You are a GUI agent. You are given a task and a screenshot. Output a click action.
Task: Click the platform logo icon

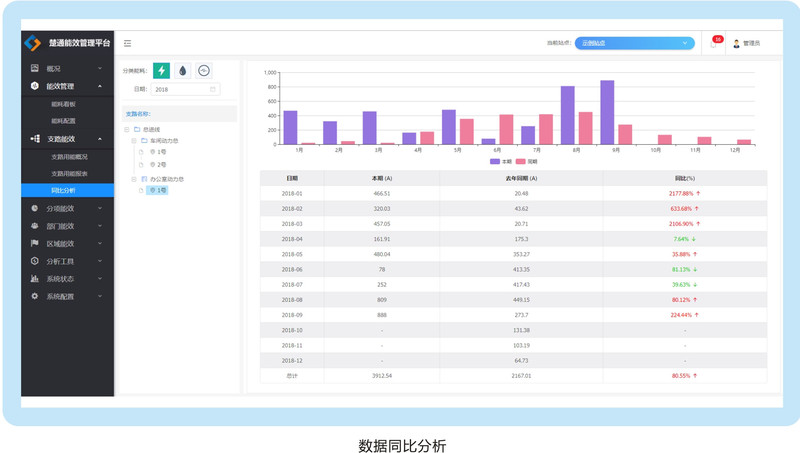33,43
